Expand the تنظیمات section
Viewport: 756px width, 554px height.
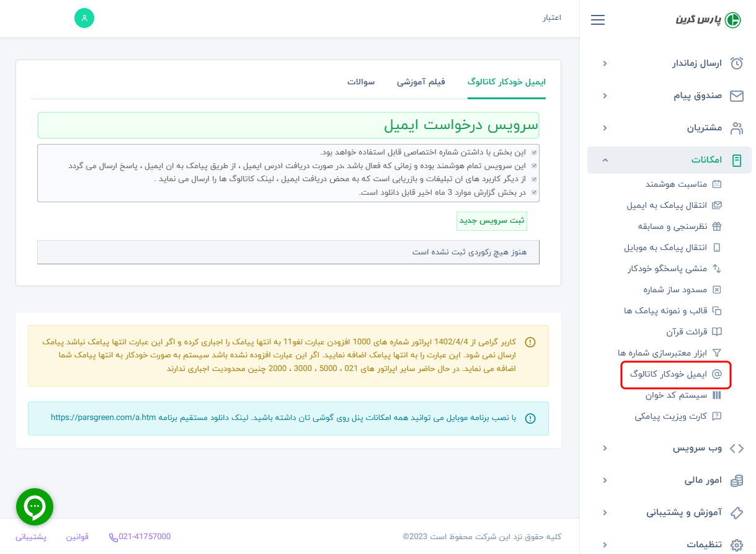click(669, 545)
